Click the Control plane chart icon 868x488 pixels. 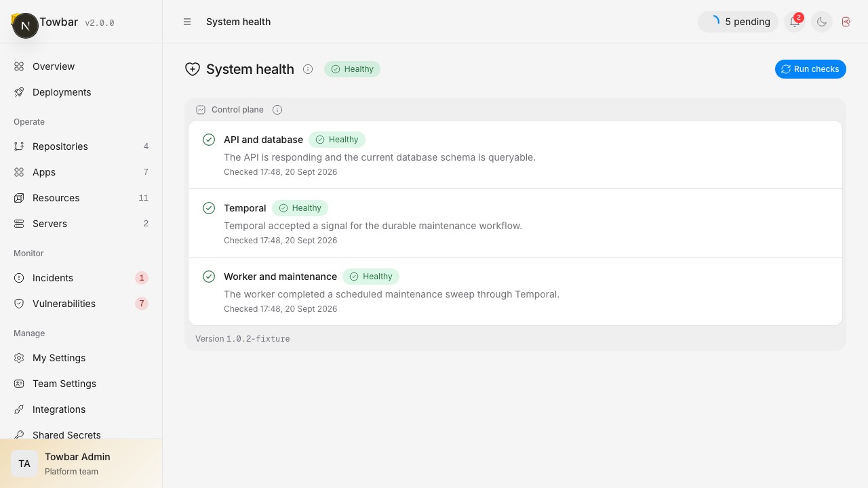[x=201, y=110]
